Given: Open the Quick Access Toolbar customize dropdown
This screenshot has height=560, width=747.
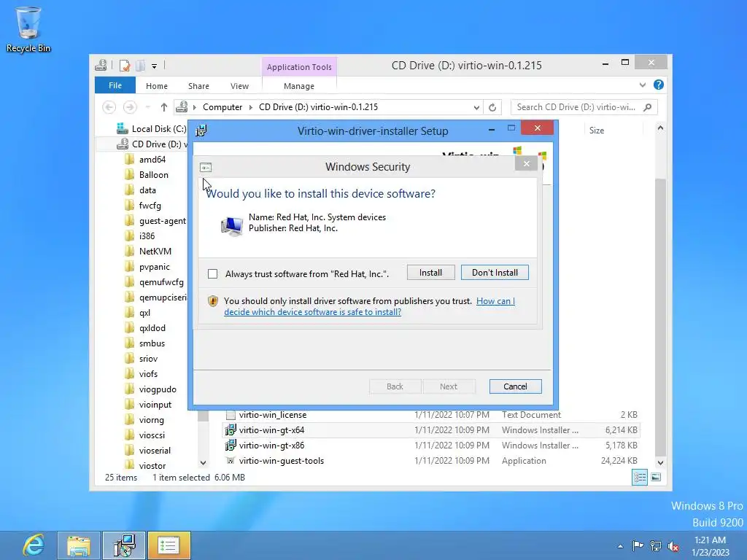Looking at the screenshot, I should [x=155, y=66].
